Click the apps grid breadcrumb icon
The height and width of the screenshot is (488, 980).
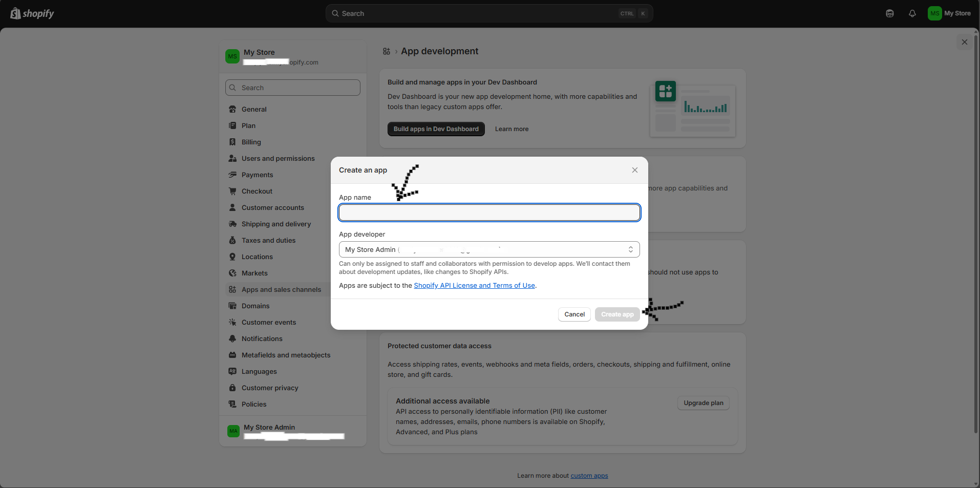click(x=387, y=51)
